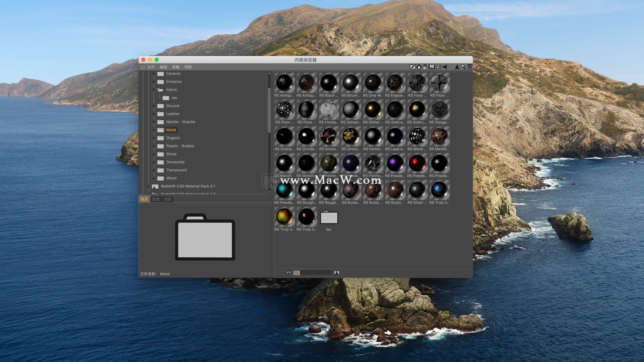Switch to the 信息 tab
644x362 pixels.
(x=156, y=199)
